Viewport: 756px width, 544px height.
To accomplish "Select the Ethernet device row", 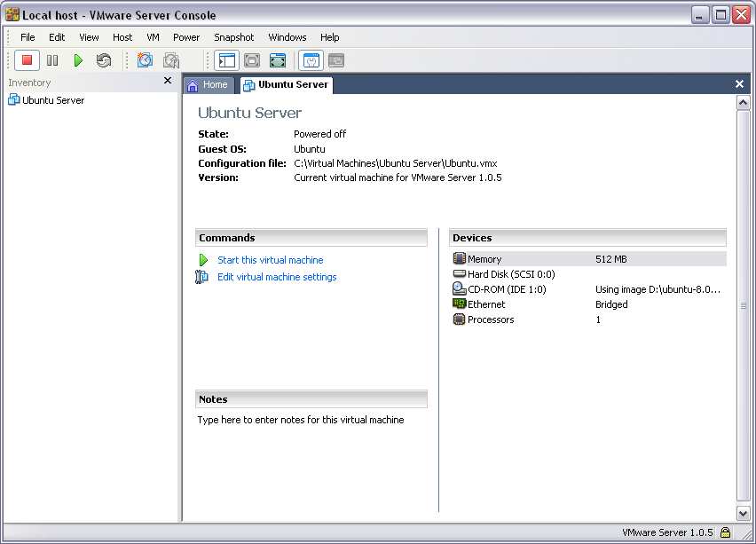I will click(588, 304).
